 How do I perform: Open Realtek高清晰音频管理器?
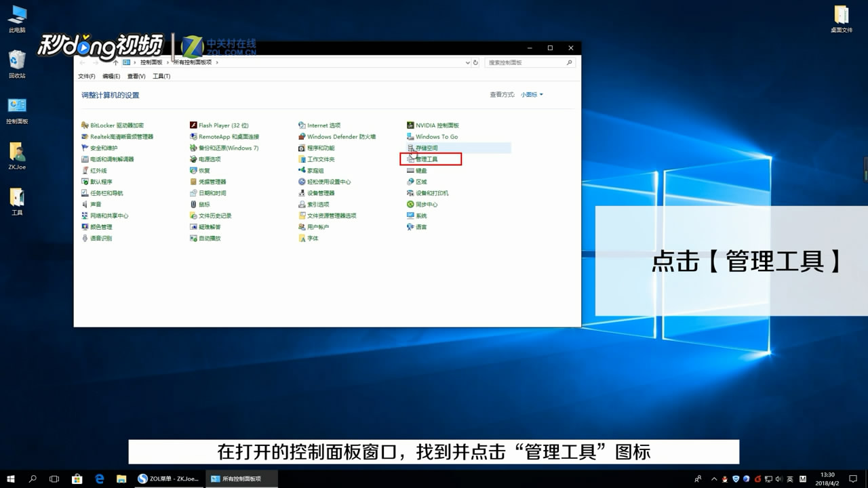(x=117, y=137)
